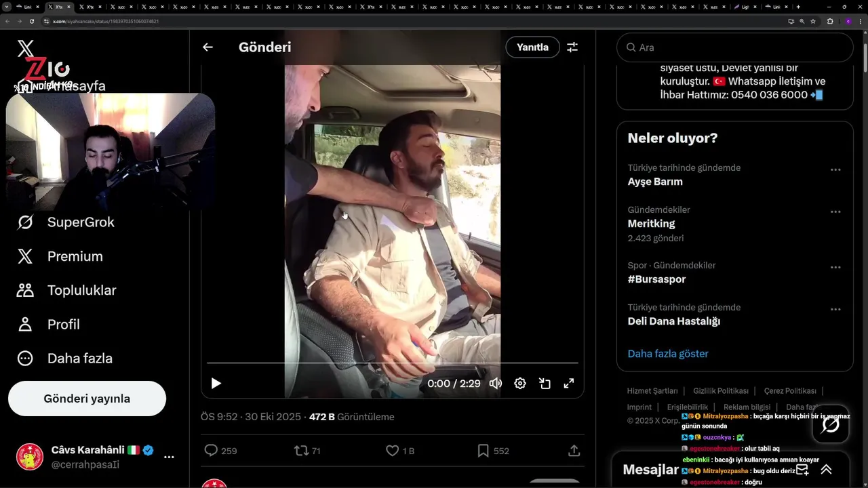
Task: Open the browser zoom icon
Action: tap(802, 21)
